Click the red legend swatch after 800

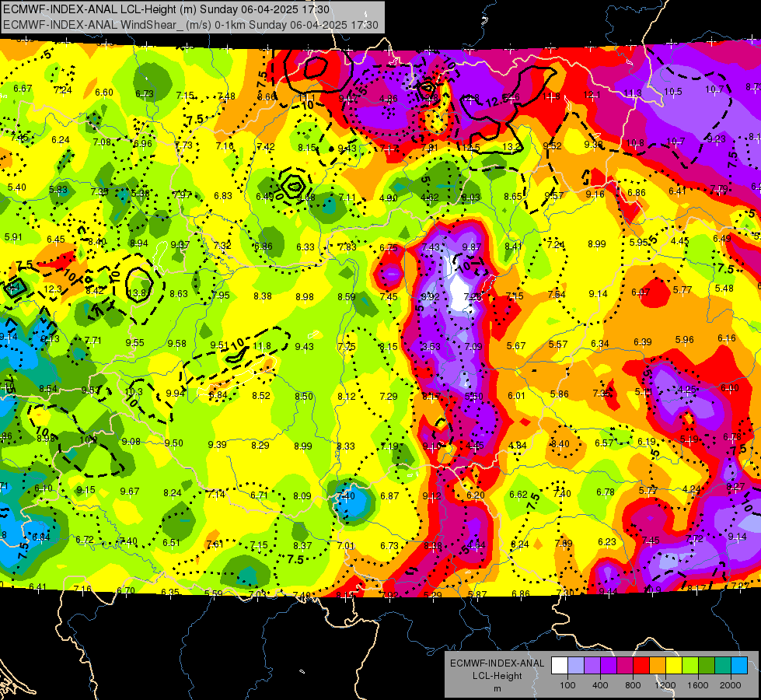coord(641,666)
